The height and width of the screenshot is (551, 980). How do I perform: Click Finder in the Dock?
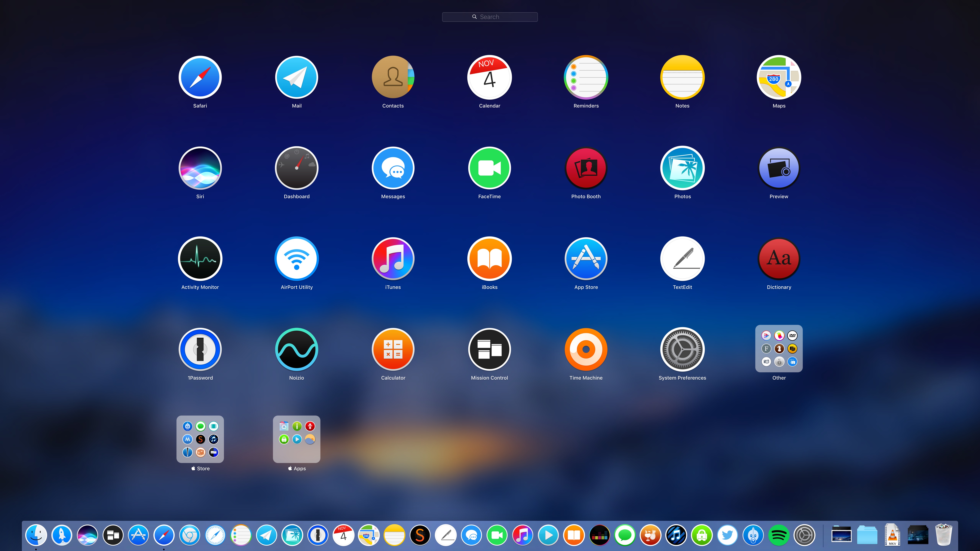coord(36,535)
